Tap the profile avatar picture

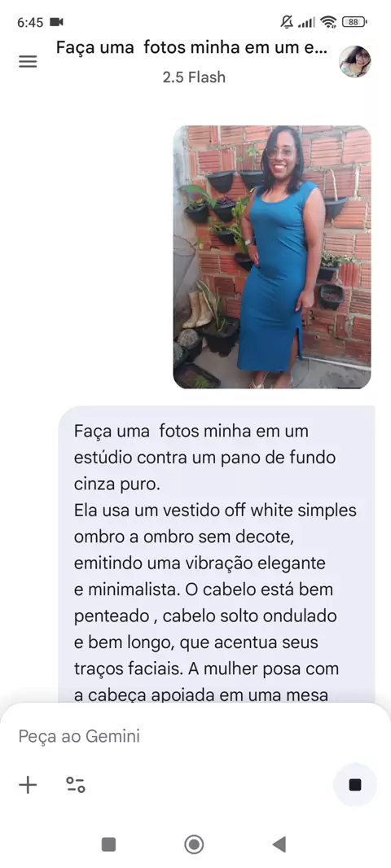[354, 61]
